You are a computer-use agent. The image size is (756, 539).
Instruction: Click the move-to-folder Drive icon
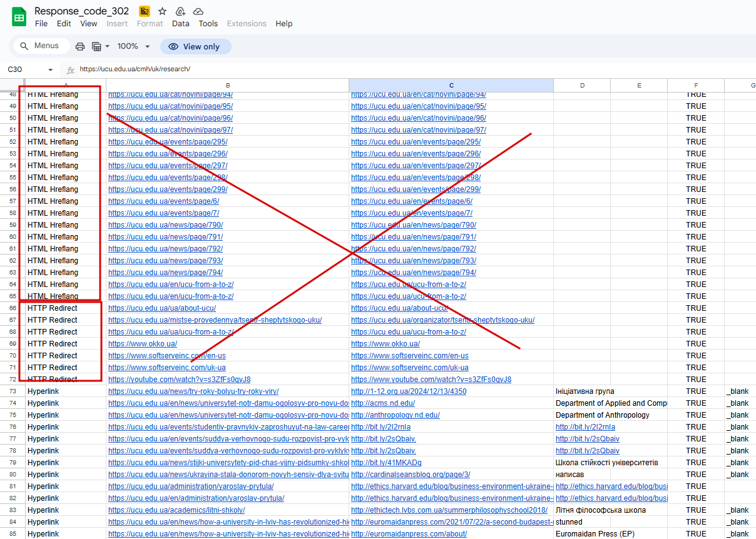tap(180, 11)
